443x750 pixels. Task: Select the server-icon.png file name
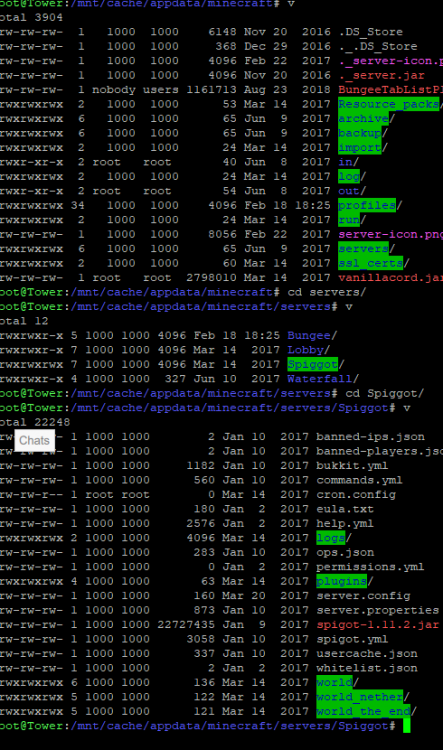(x=390, y=234)
